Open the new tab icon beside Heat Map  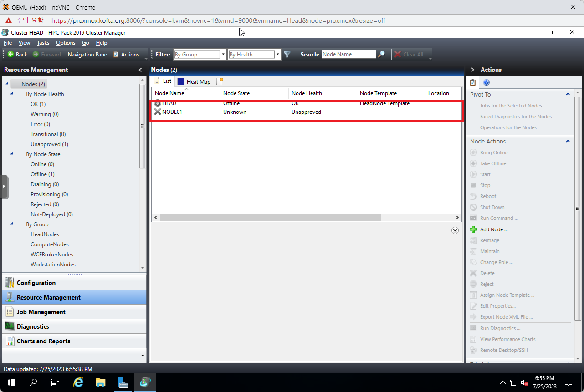(x=220, y=81)
